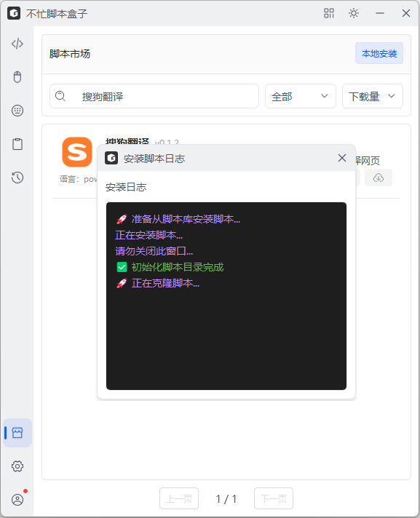
Task: Click the 不忙脚本盒子 app logo
Action: tap(14, 13)
